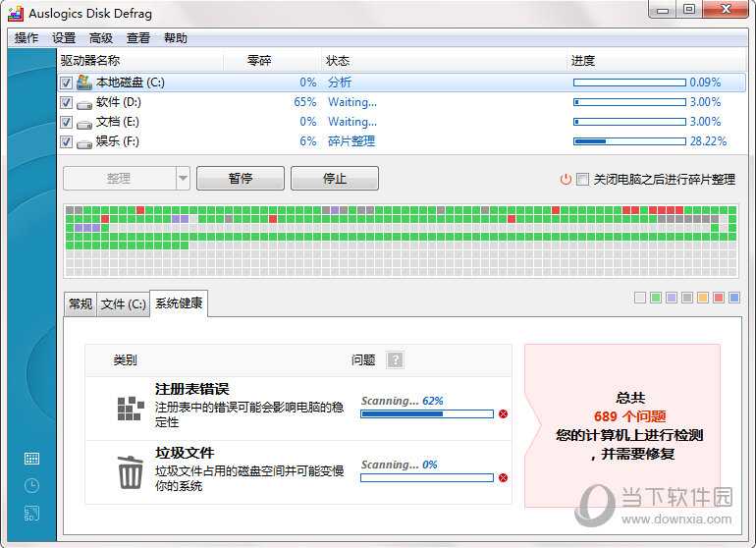Toggle the checkbox for 文档 (E:)

(66, 123)
